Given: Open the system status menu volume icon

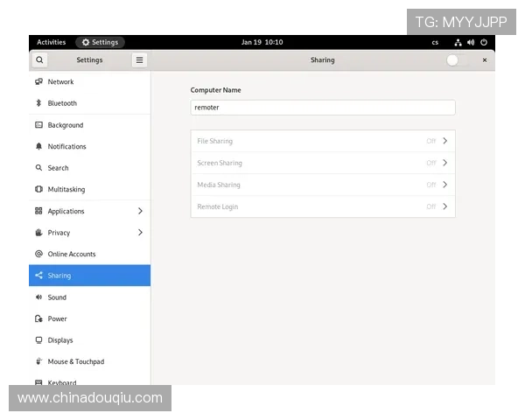Looking at the screenshot, I should [471, 42].
